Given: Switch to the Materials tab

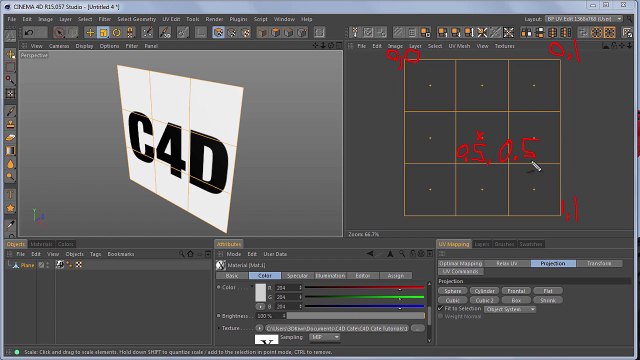Looking at the screenshot, I should click(x=41, y=244).
